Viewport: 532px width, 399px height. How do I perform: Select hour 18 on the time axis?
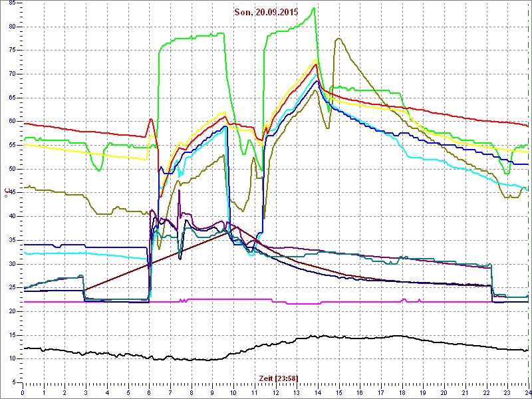[402, 393]
